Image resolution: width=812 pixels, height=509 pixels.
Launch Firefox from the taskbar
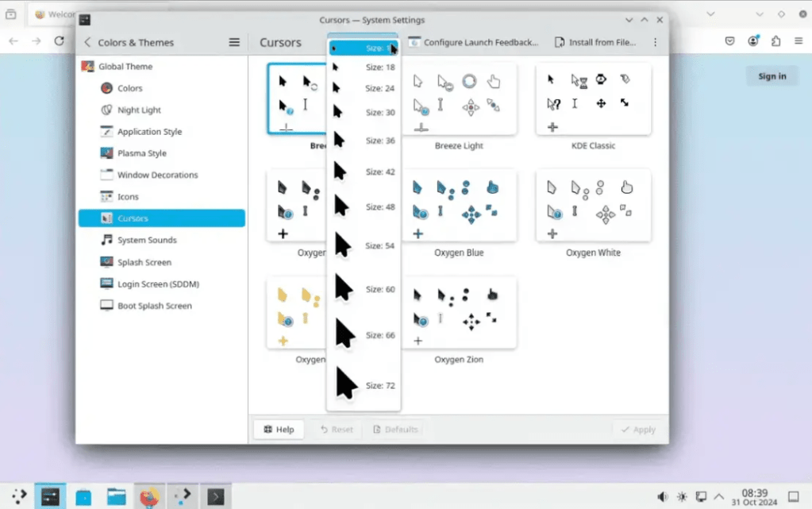click(x=148, y=497)
